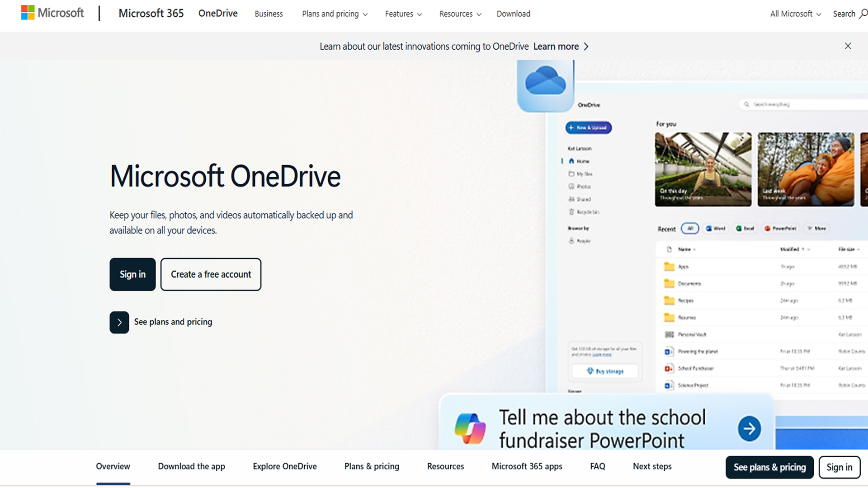This screenshot has height=488, width=868.
Task: Open the Powering the planet file icon
Action: [669, 352]
